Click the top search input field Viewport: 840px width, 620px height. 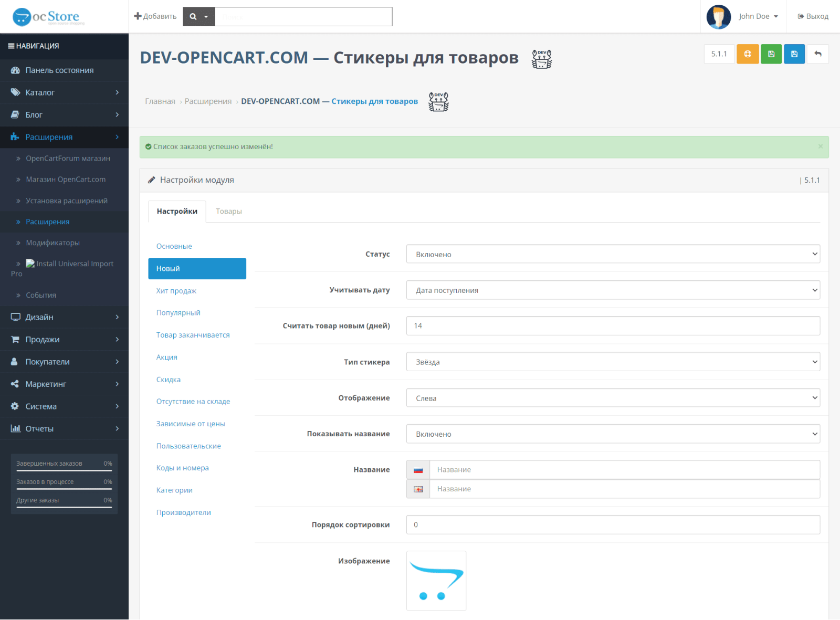303,17
